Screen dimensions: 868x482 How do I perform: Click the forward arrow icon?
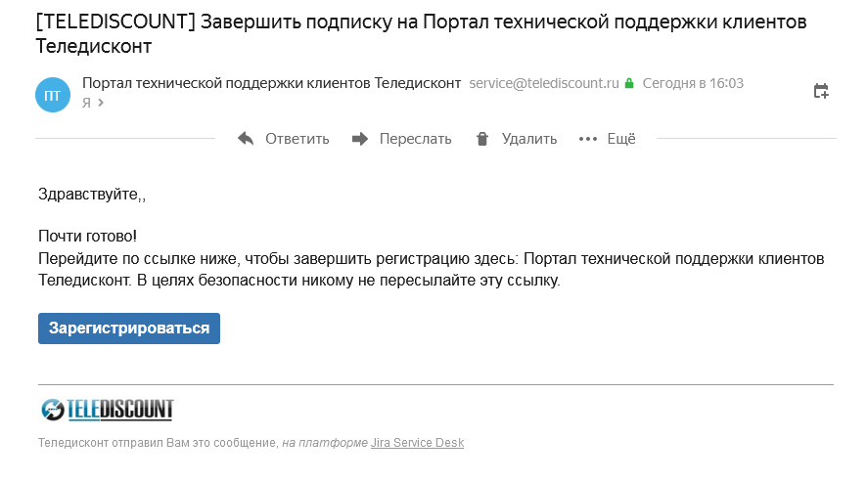coord(360,139)
